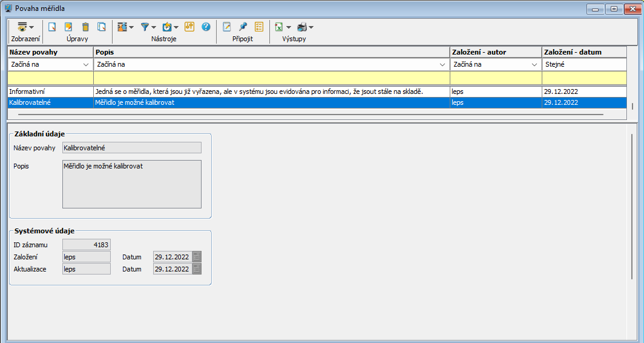Click the blue help question mark icon
Image resolution: width=644 pixels, height=343 pixels.
(x=206, y=27)
